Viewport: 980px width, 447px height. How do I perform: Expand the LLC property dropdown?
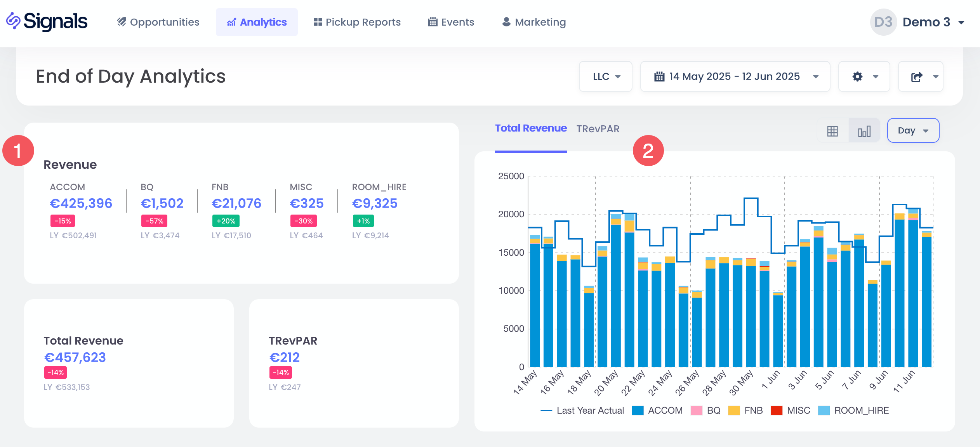tap(606, 76)
